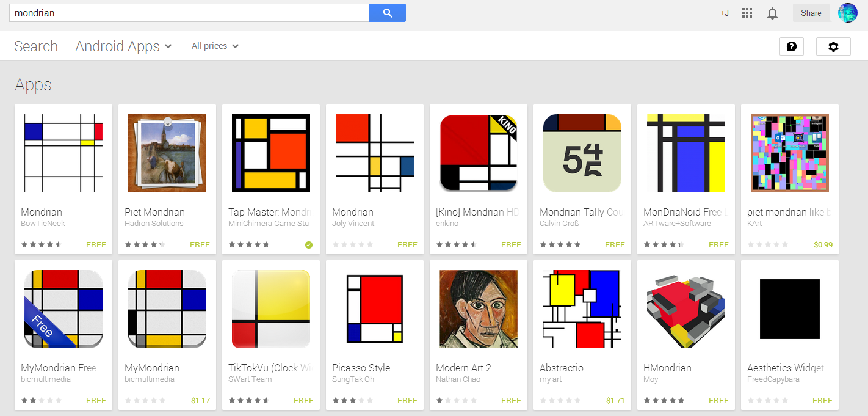Screen dimensions: 868x416
Task: Click the Search section label
Action: pyautogui.click(x=36, y=46)
